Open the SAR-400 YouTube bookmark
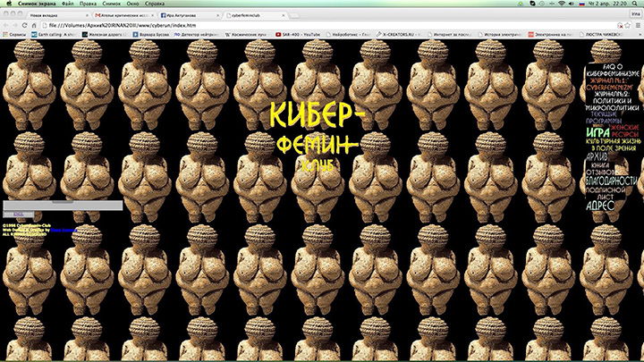644x362 pixels. (298, 35)
